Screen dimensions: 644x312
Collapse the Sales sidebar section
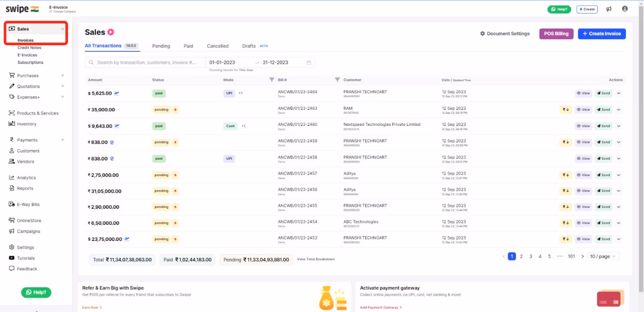tap(62, 29)
